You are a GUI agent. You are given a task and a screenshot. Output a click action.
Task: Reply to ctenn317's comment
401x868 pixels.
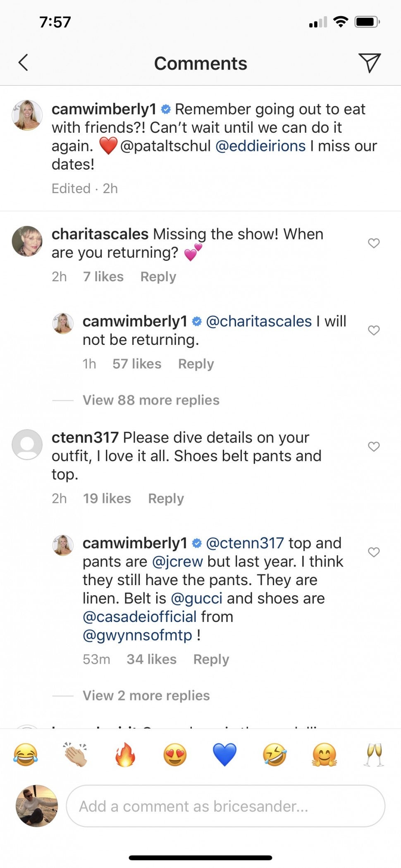pos(166,498)
